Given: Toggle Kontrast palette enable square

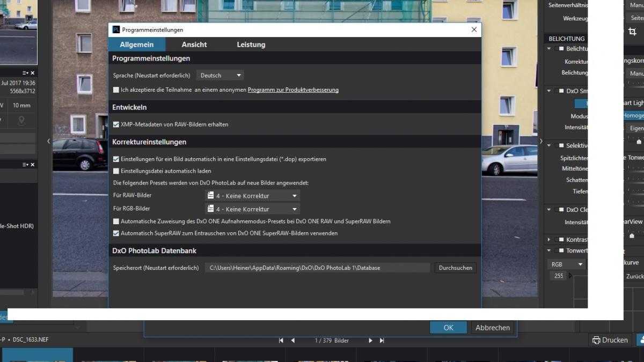Looking at the screenshot, I should pos(562,240).
